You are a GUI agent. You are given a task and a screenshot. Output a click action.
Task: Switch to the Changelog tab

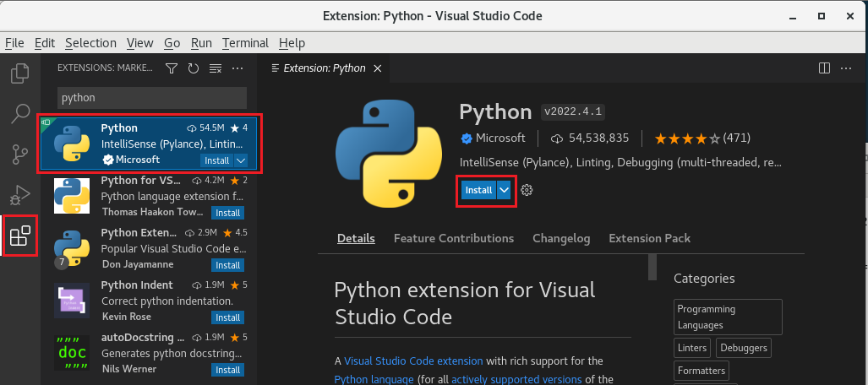(x=560, y=238)
